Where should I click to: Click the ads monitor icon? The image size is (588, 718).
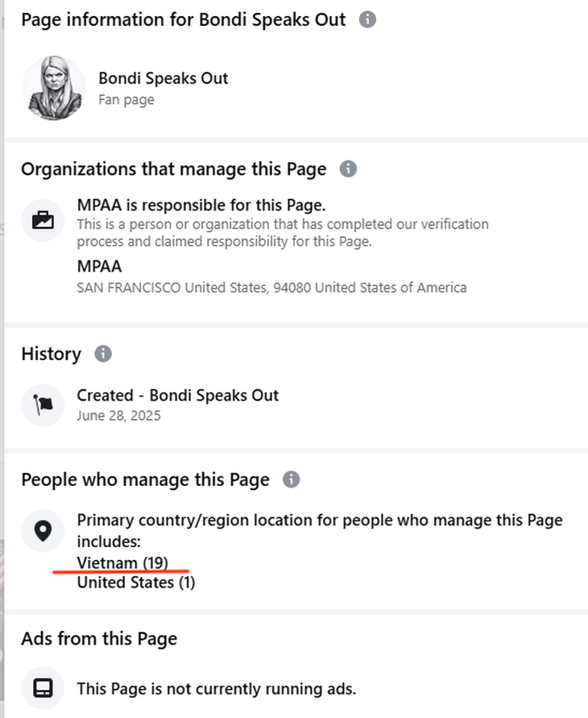(43, 688)
